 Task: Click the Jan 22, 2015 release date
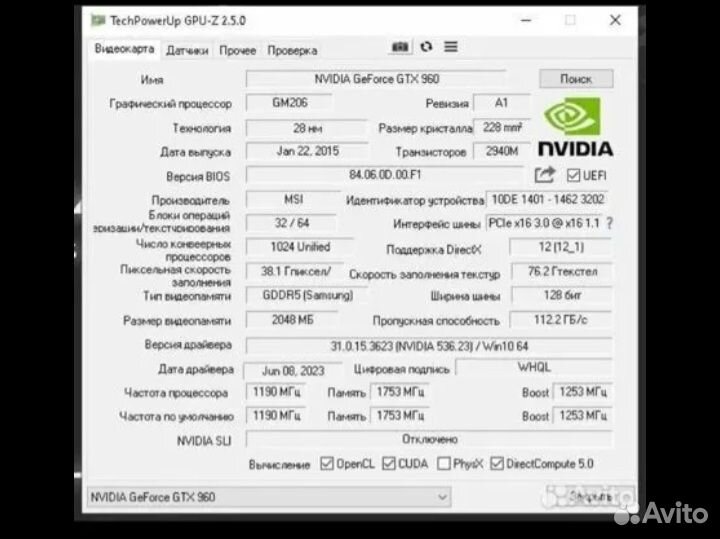(307, 151)
